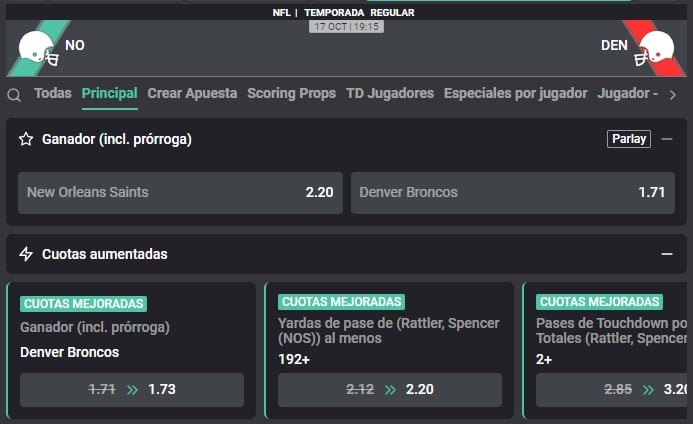
Task: Click the search magnifier icon
Action: click(14, 95)
